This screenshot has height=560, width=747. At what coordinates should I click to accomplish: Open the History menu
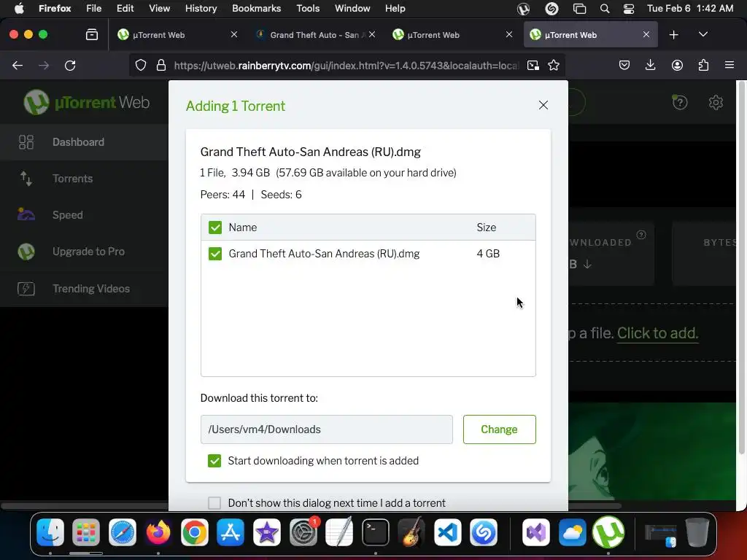(201, 8)
